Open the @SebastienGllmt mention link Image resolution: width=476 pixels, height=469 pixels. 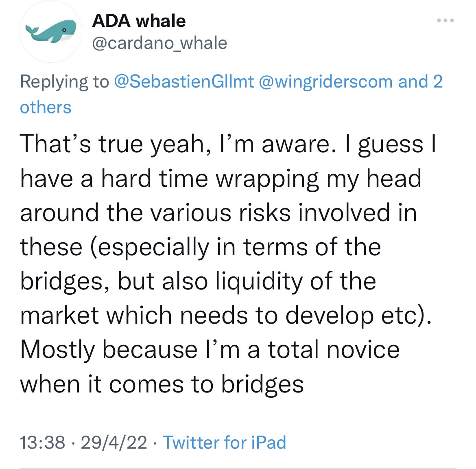coord(184,81)
